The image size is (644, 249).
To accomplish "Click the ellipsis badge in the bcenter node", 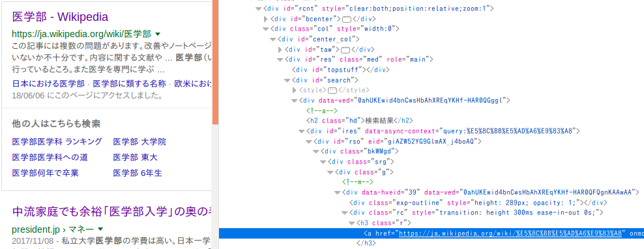I will 346,19.
